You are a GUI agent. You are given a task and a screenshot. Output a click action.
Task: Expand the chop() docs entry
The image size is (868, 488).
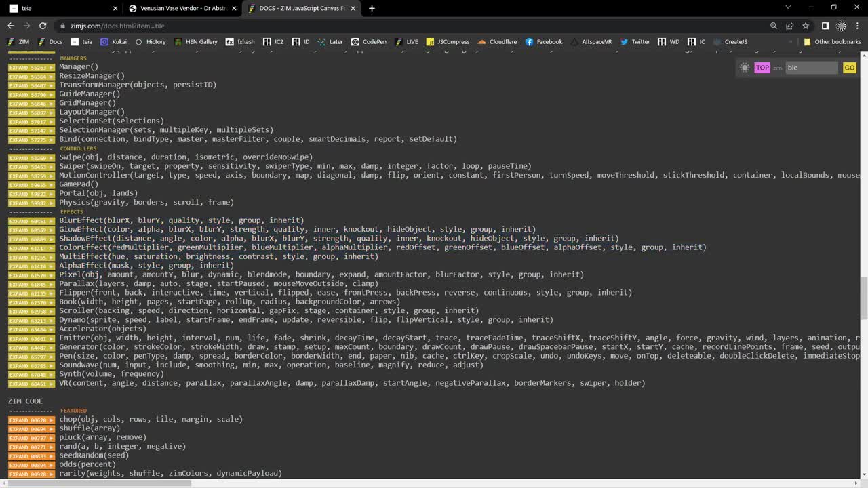(31, 419)
